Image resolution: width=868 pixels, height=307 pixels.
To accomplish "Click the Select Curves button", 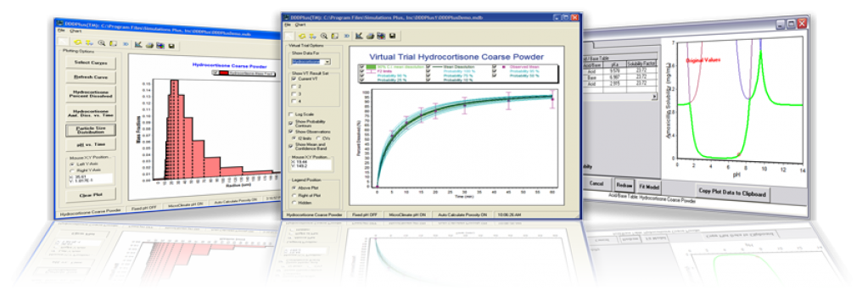I will pyautogui.click(x=91, y=63).
